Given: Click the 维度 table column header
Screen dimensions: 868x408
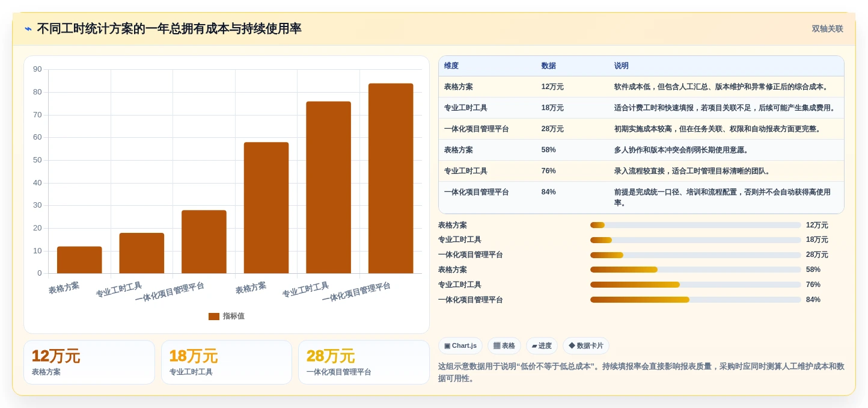Looking at the screenshot, I should coord(451,66).
